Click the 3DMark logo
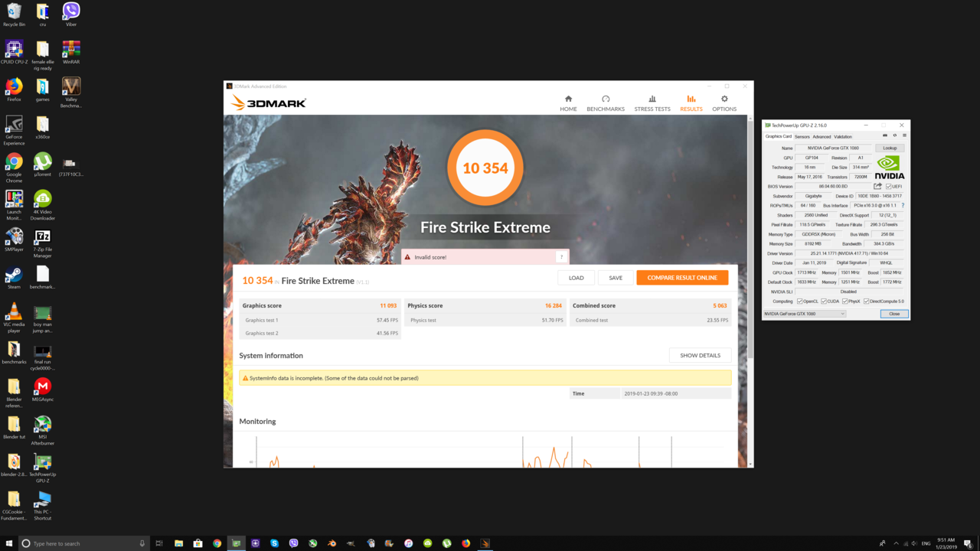The image size is (980, 551). (269, 103)
